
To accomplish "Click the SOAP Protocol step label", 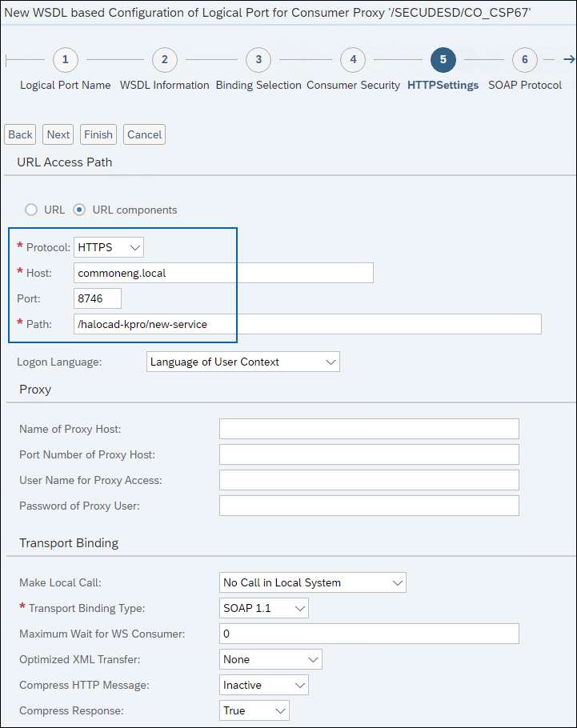I will click(524, 86).
